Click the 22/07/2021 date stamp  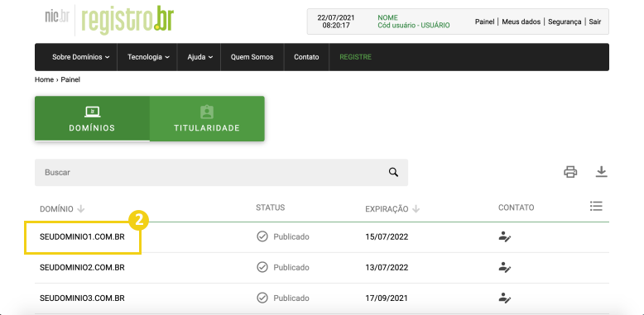336,18
